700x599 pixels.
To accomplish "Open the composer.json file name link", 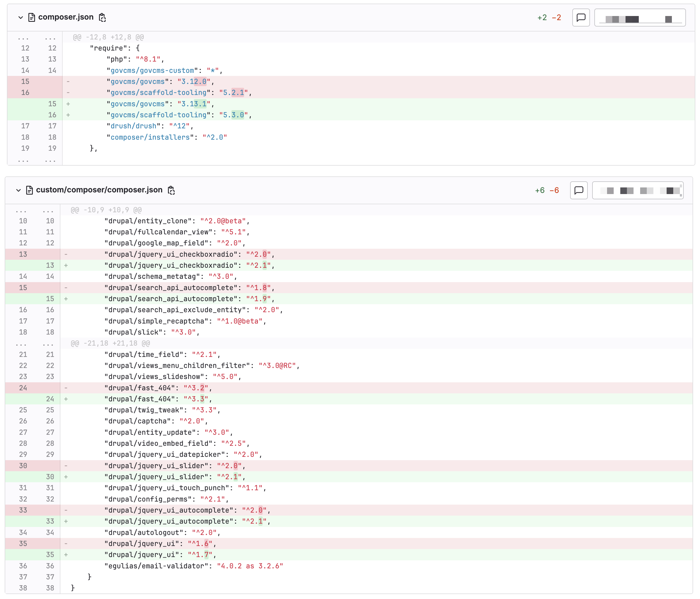I will pos(66,17).
